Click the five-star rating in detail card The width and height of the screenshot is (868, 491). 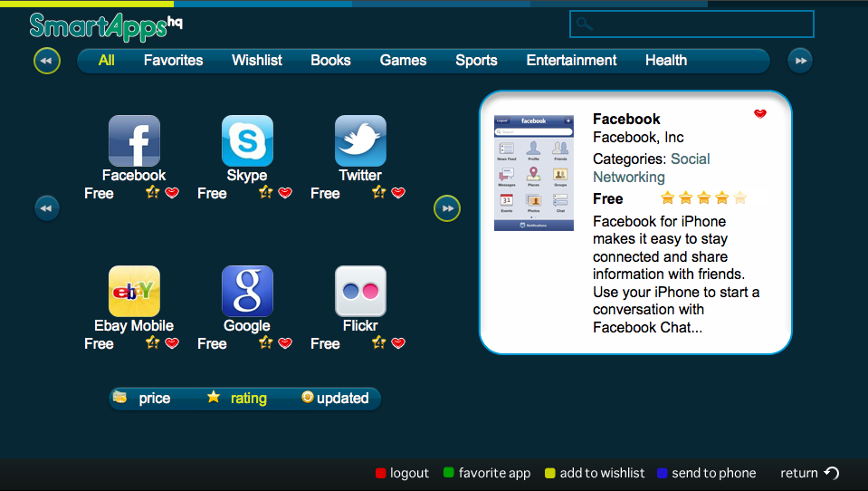pyautogui.click(x=703, y=197)
